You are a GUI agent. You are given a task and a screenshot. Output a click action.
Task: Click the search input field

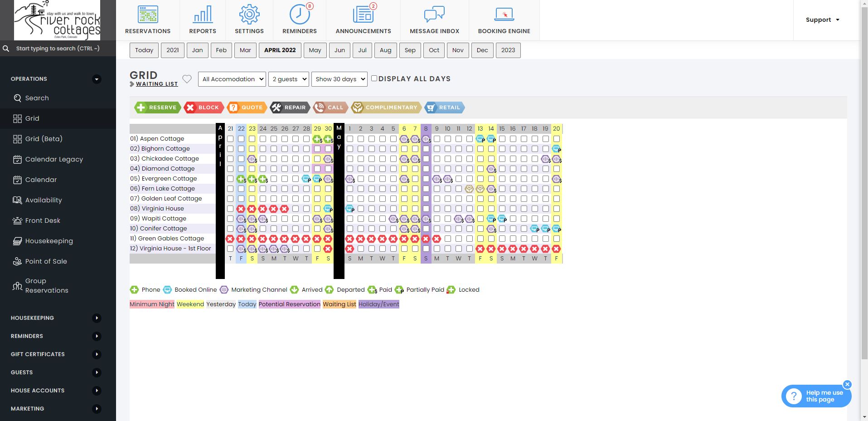coord(58,49)
